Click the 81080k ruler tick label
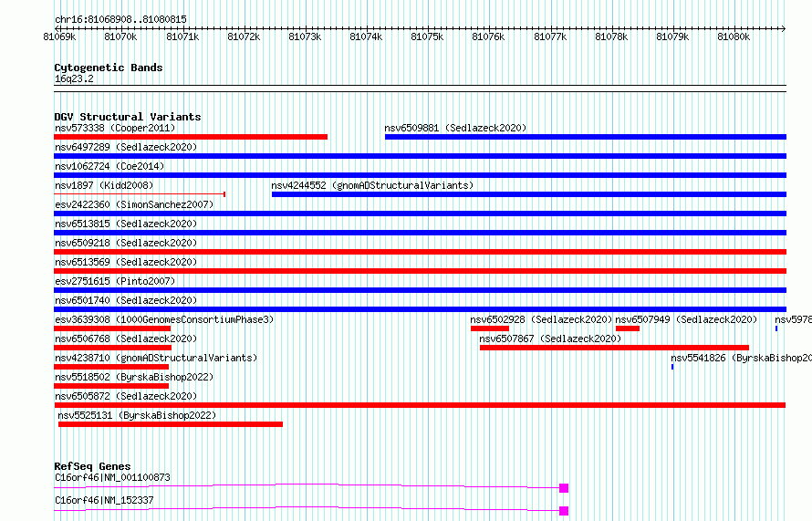Viewport: 812px width, 521px height. tap(734, 36)
